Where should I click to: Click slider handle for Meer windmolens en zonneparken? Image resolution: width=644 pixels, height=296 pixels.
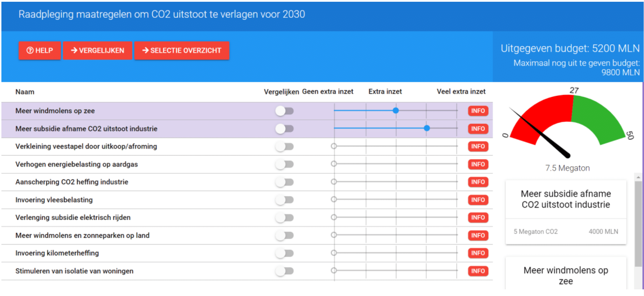point(334,235)
